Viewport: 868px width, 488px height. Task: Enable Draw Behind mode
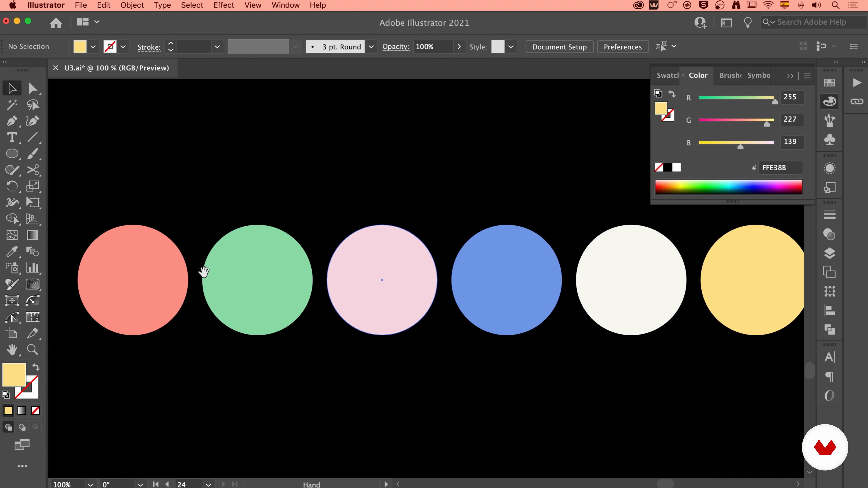click(22, 427)
